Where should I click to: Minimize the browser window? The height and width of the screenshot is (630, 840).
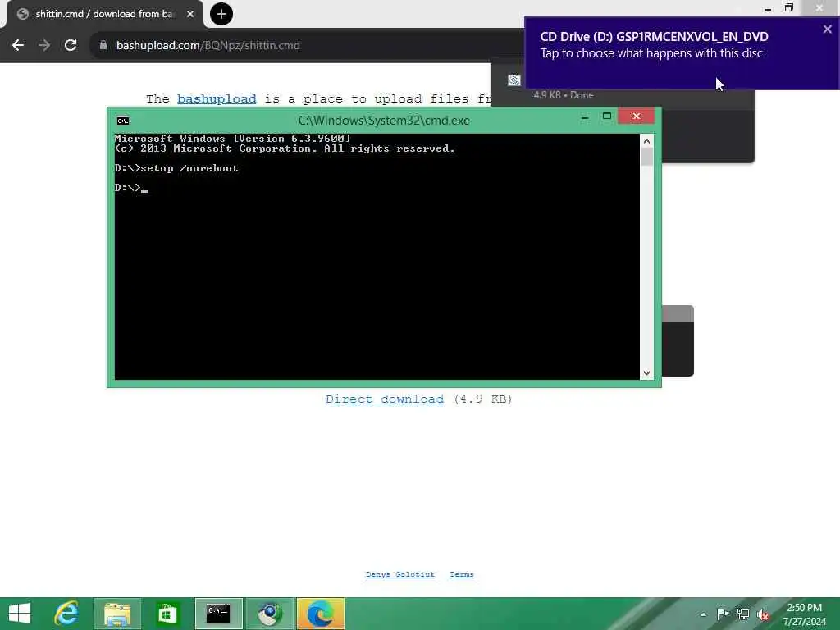768,8
